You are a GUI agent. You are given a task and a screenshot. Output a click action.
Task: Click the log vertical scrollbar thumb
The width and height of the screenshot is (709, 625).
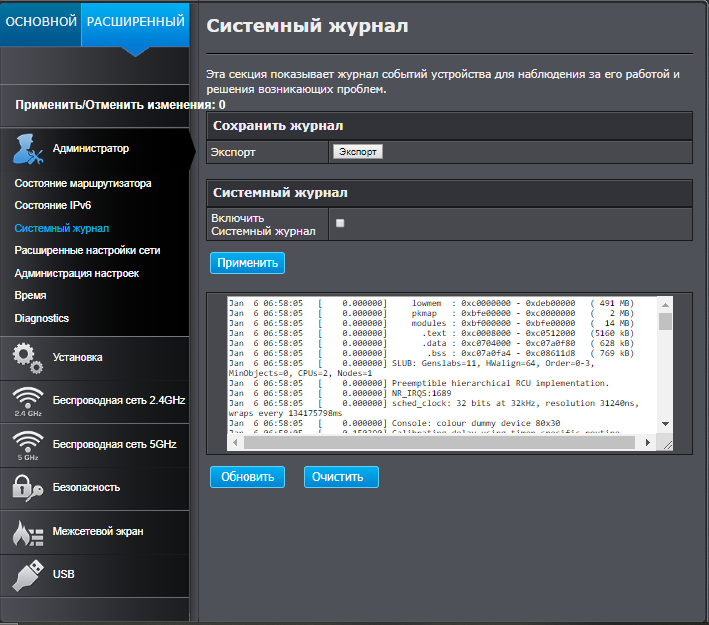(665, 322)
